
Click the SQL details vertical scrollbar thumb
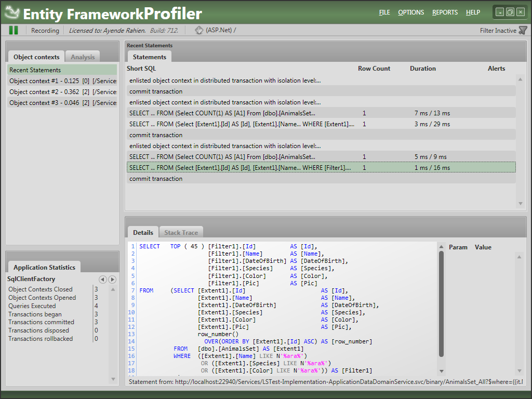click(441, 304)
